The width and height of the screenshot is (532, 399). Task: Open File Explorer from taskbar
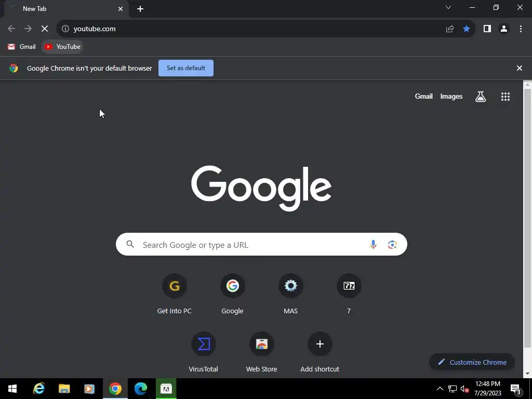point(64,389)
